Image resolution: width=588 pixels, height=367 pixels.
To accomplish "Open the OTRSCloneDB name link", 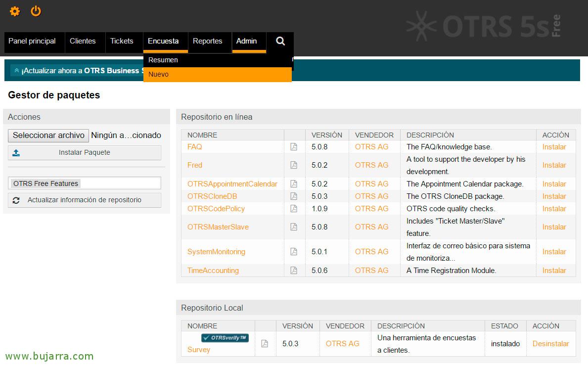I will click(212, 196).
